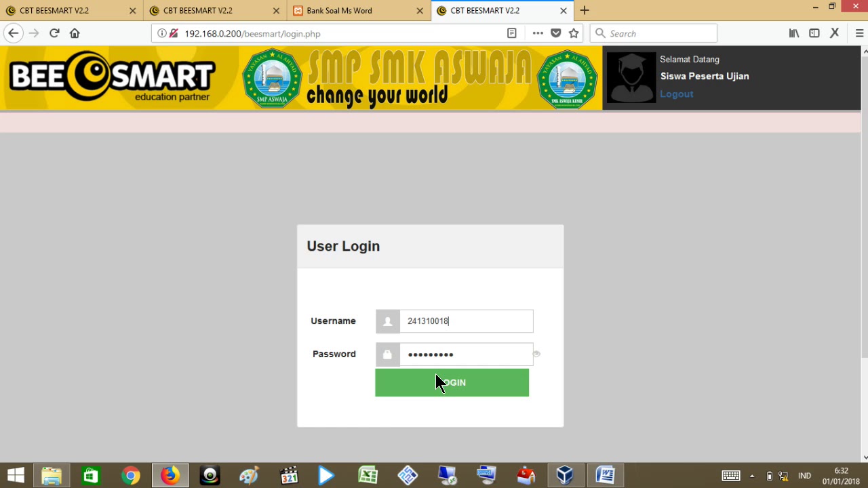
Task: Open Word from the taskbar
Action: (605, 476)
